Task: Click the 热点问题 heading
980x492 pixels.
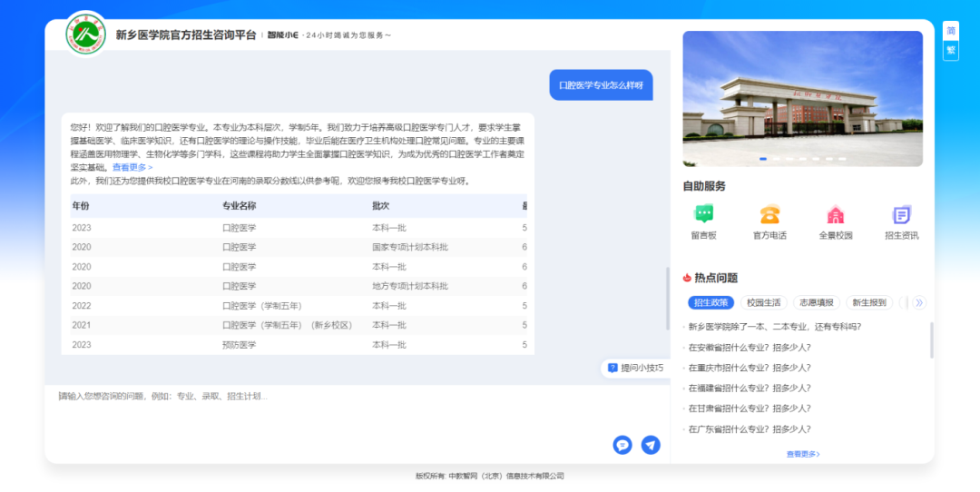Action: [x=716, y=278]
